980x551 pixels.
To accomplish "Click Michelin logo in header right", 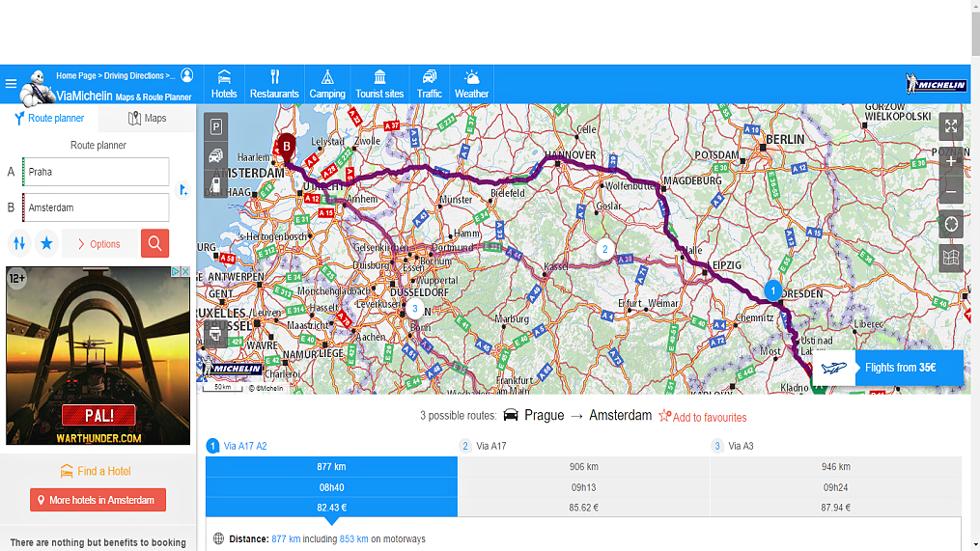I will click(x=936, y=84).
